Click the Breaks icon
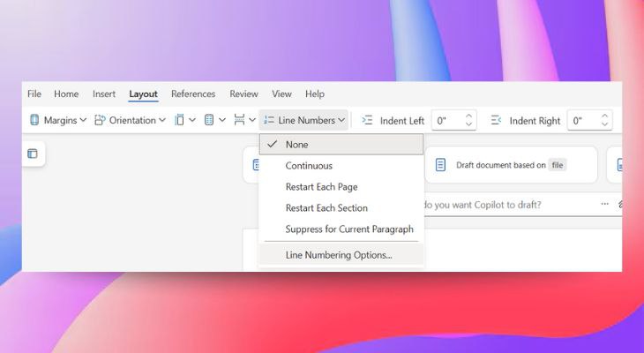Image resolution: width=644 pixels, height=353 pixels. [239, 120]
